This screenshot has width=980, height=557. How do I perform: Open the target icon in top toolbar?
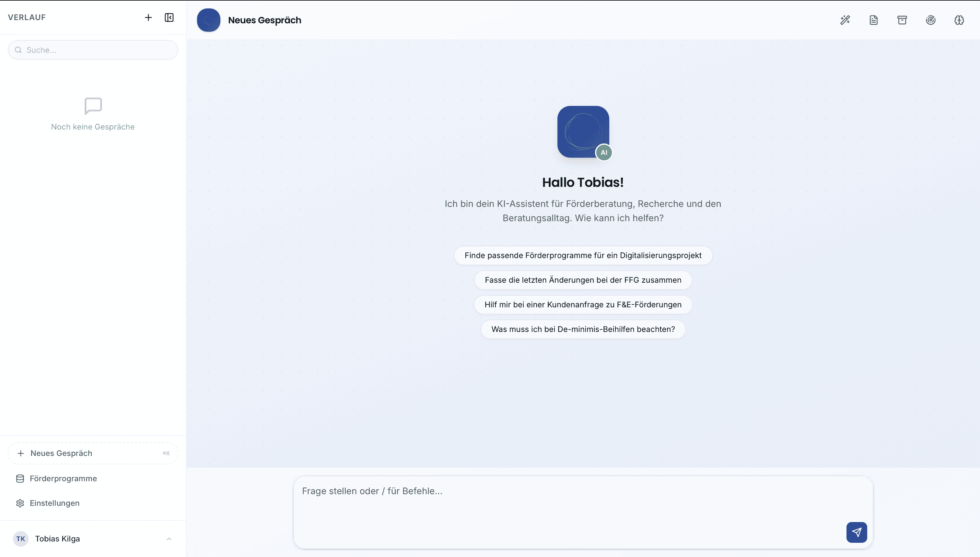pyautogui.click(x=931, y=20)
